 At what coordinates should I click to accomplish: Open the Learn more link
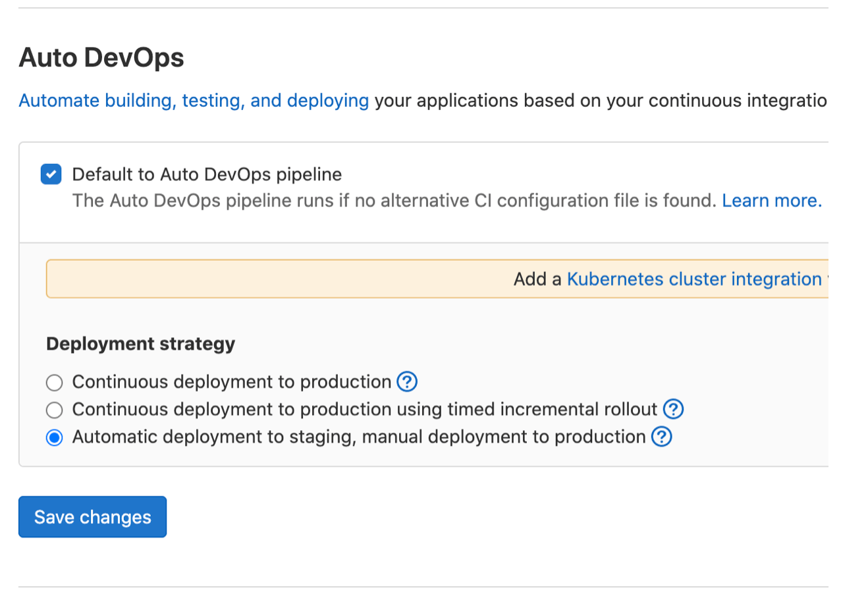(772, 201)
